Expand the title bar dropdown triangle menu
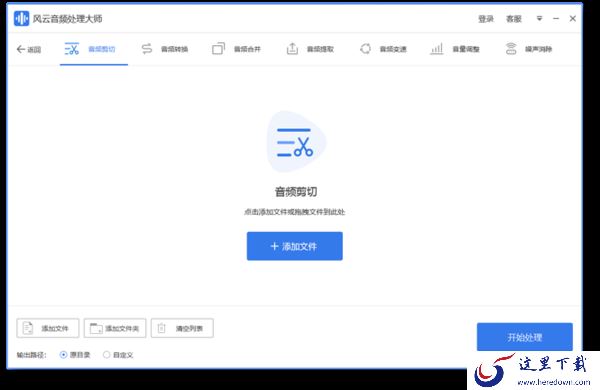 click(x=539, y=18)
